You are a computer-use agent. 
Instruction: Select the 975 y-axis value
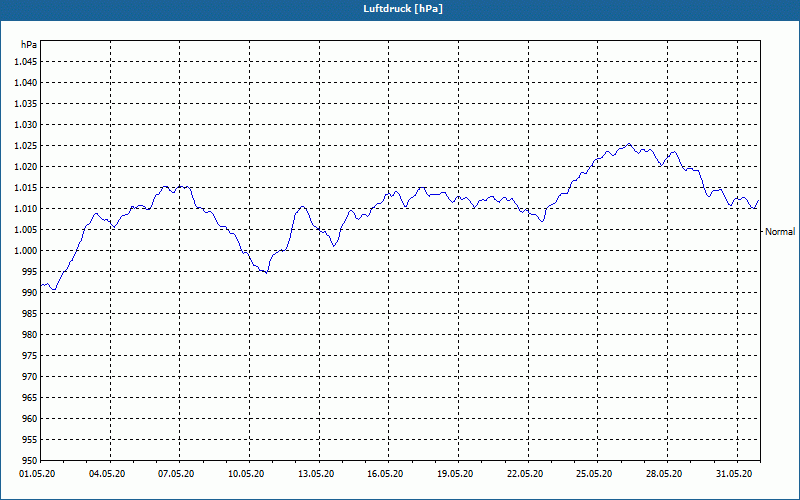(30, 356)
